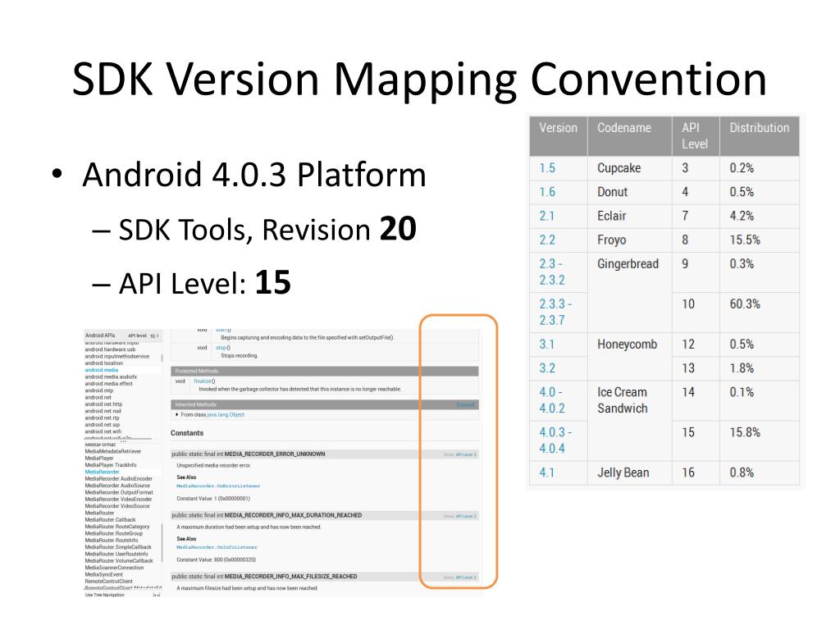The height and width of the screenshot is (630, 840).
Task: Select android.net.sip package
Action: (103, 425)
